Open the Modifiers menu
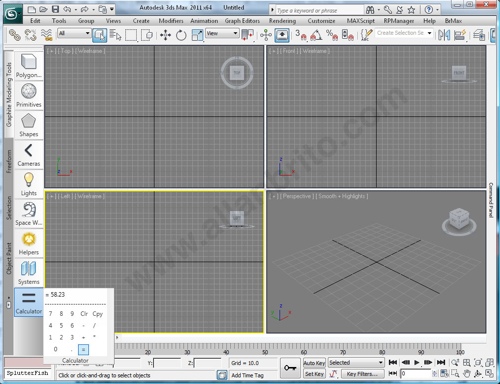Viewport: 500px width, 384px height. (171, 21)
